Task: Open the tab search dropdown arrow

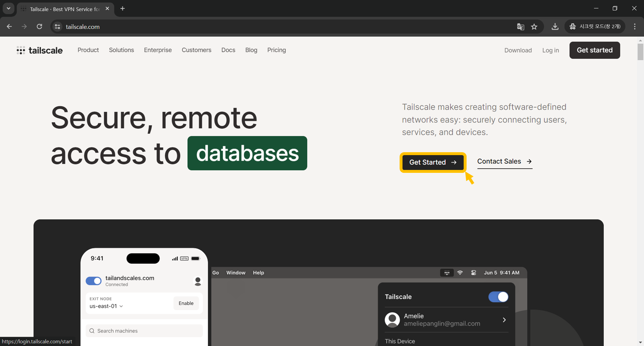Action: point(9,9)
